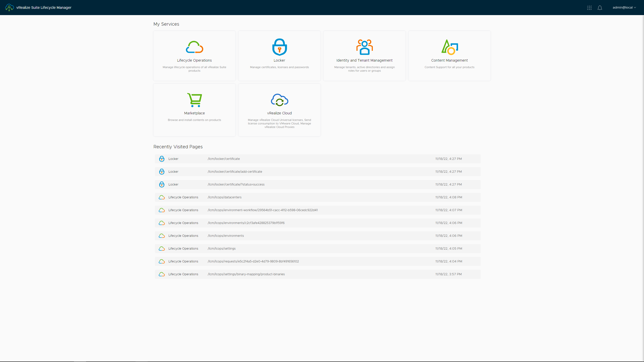Open /lcm/lcops/datacenters recent page
The width and height of the screenshot is (644, 362).
point(224,197)
